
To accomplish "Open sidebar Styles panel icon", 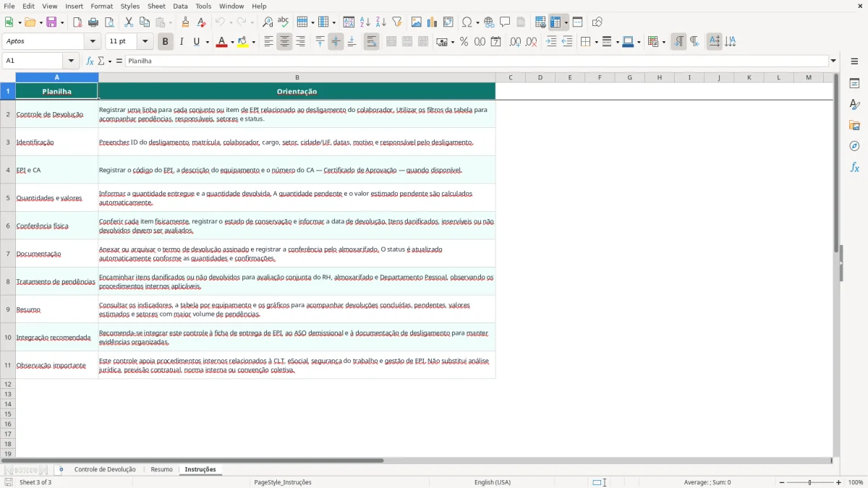I will tap(854, 105).
